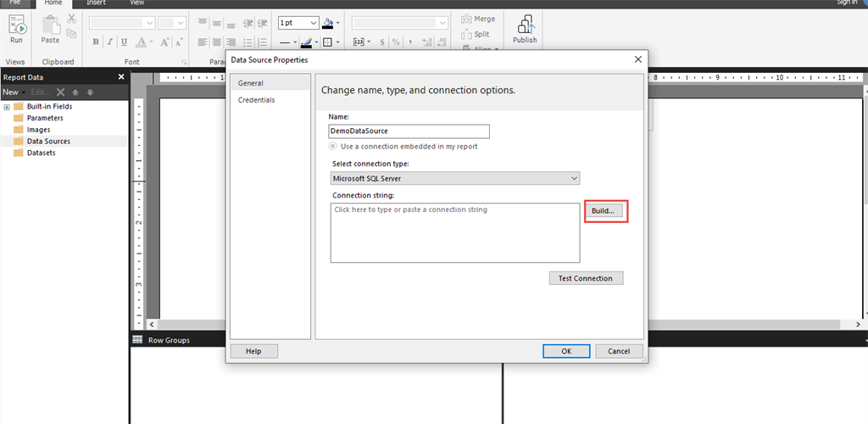Cancel the Data Source Properties dialog

coord(619,351)
